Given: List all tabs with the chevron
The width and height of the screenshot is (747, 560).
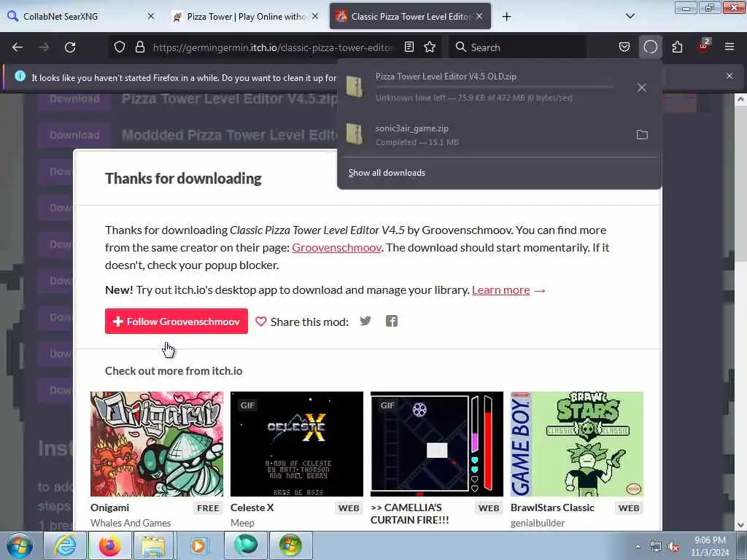Looking at the screenshot, I should pyautogui.click(x=630, y=16).
